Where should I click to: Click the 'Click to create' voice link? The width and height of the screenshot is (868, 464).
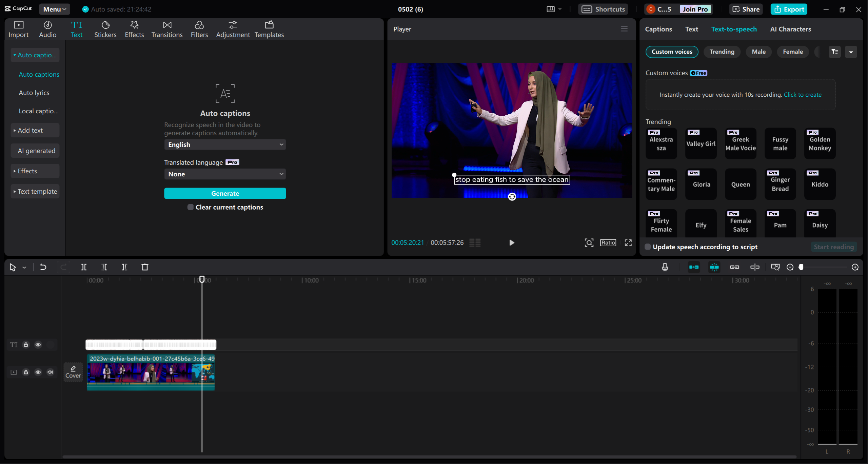tap(803, 95)
